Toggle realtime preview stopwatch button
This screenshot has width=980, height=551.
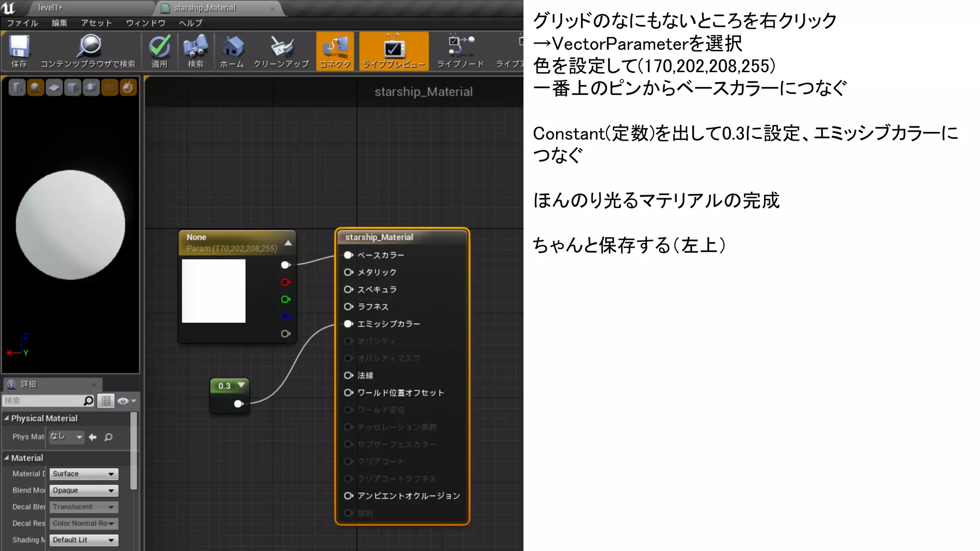[128, 88]
